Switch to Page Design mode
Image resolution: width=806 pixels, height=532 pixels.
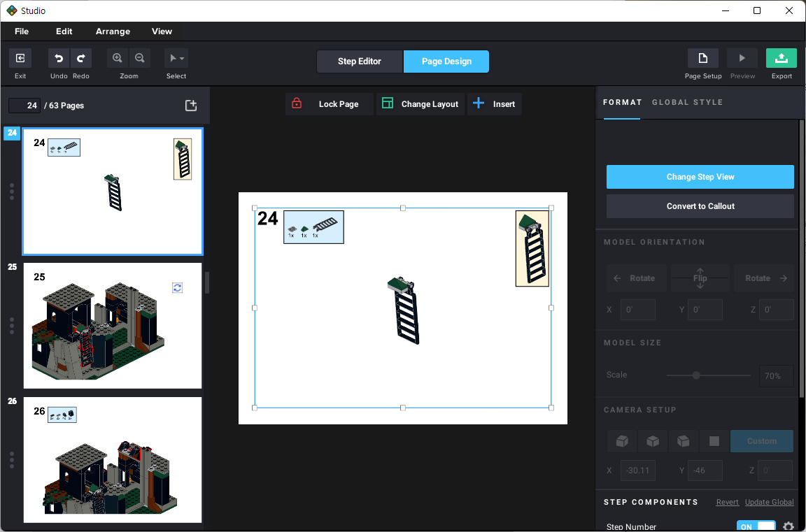(x=446, y=61)
